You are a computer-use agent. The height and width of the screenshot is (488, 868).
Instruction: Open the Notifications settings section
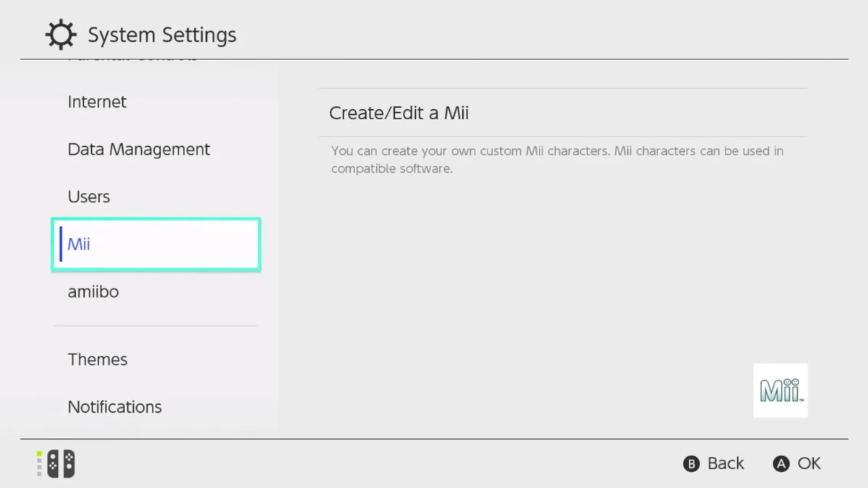(x=114, y=406)
